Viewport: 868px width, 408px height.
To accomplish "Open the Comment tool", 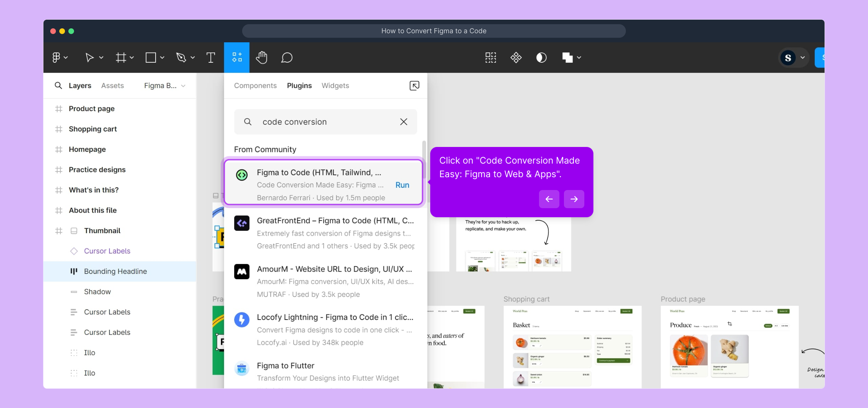I will (287, 58).
